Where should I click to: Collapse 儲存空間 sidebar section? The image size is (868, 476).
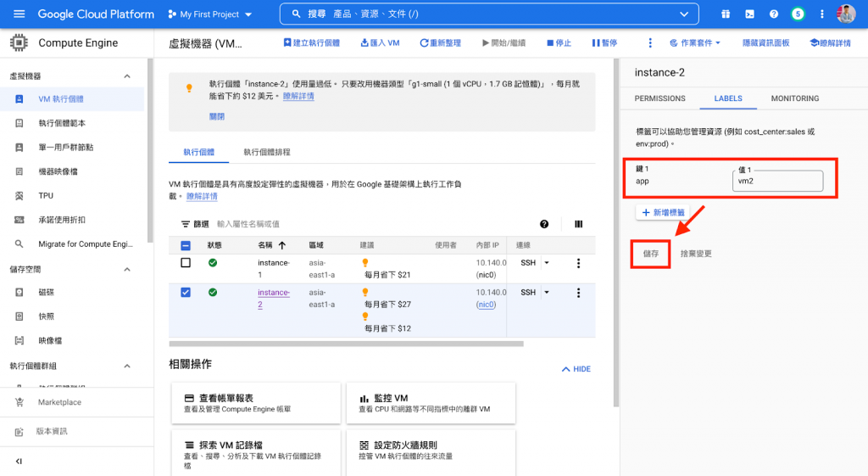coord(127,269)
